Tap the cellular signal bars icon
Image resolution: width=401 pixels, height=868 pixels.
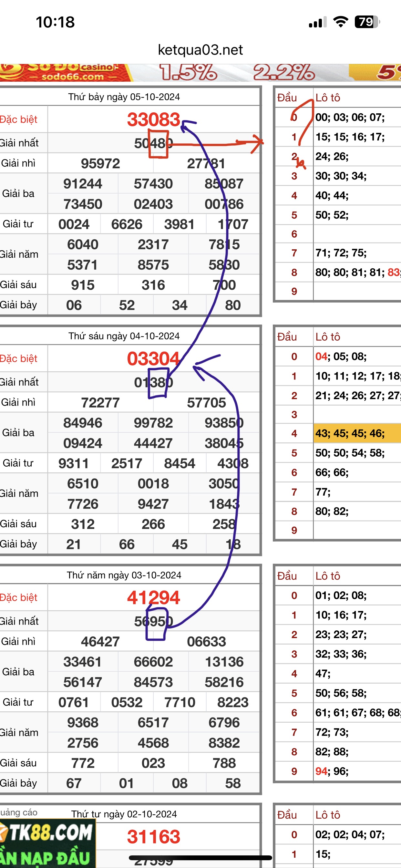[x=317, y=22]
